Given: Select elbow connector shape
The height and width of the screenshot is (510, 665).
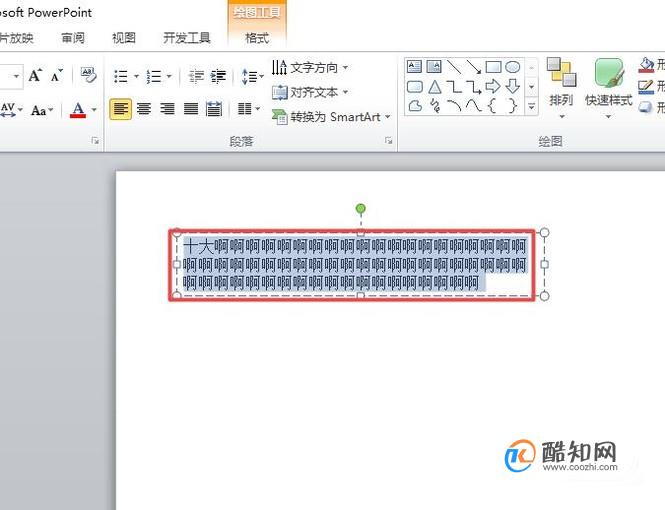Looking at the screenshot, I should click(454, 87).
